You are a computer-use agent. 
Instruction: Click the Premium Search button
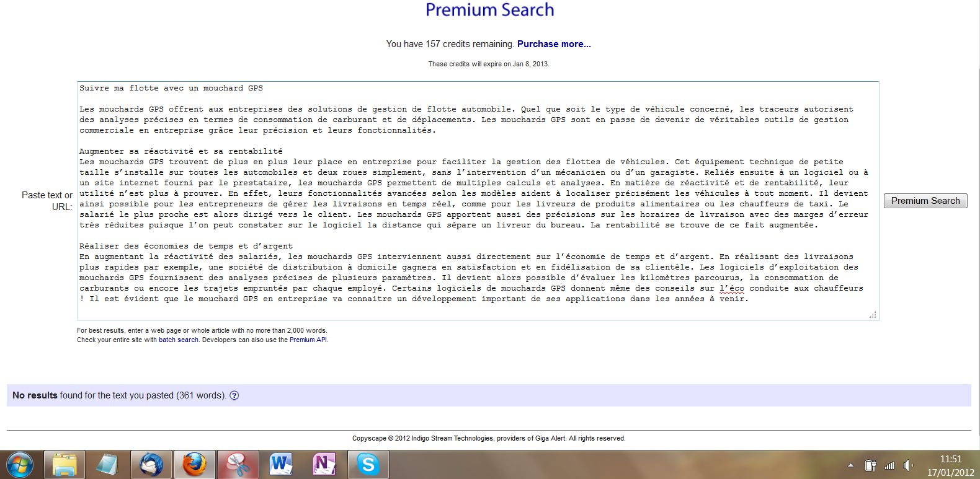pos(925,201)
